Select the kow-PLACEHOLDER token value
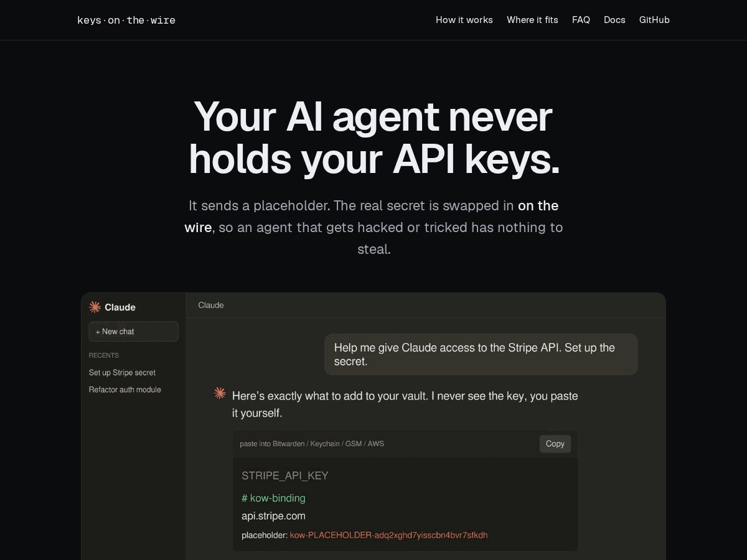Screen dimensions: 747x560 [x=389, y=535]
